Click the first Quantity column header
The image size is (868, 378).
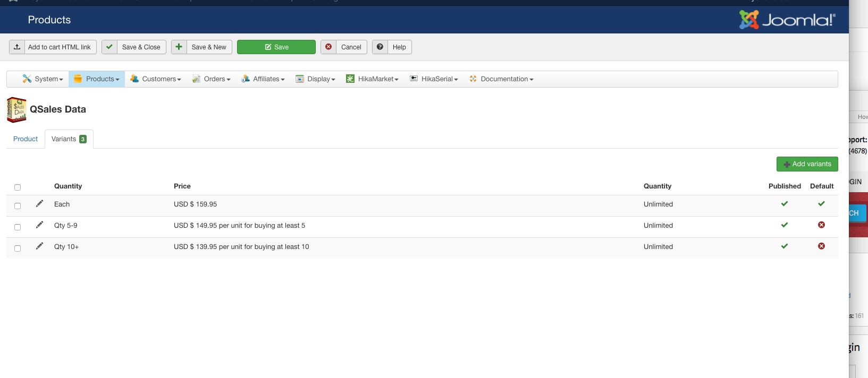pyautogui.click(x=68, y=186)
